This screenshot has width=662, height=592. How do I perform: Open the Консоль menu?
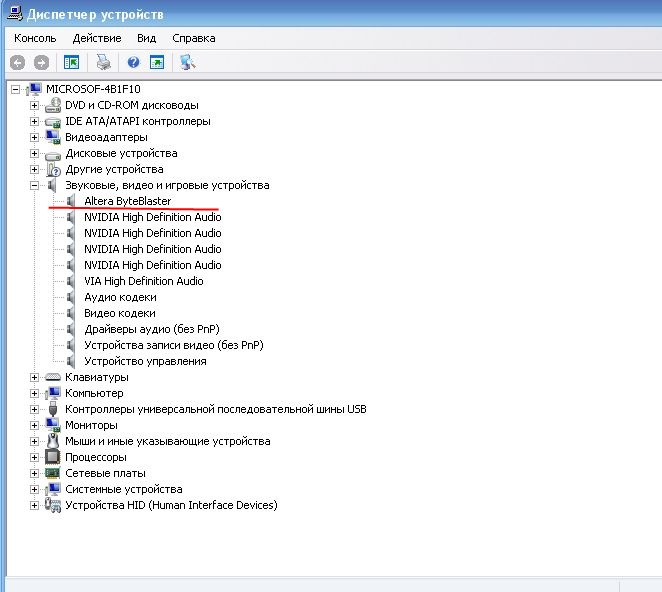coord(35,38)
